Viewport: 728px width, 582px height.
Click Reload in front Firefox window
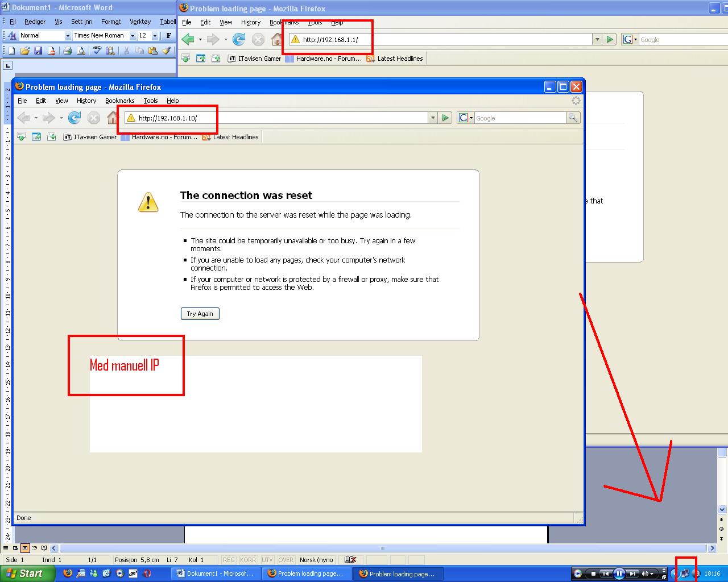pyautogui.click(x=75, y=118)
